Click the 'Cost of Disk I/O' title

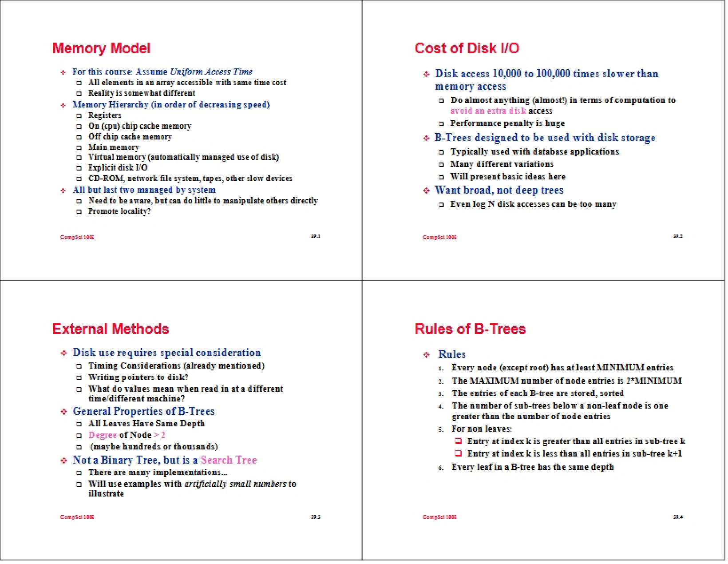(x=467, y=48)
